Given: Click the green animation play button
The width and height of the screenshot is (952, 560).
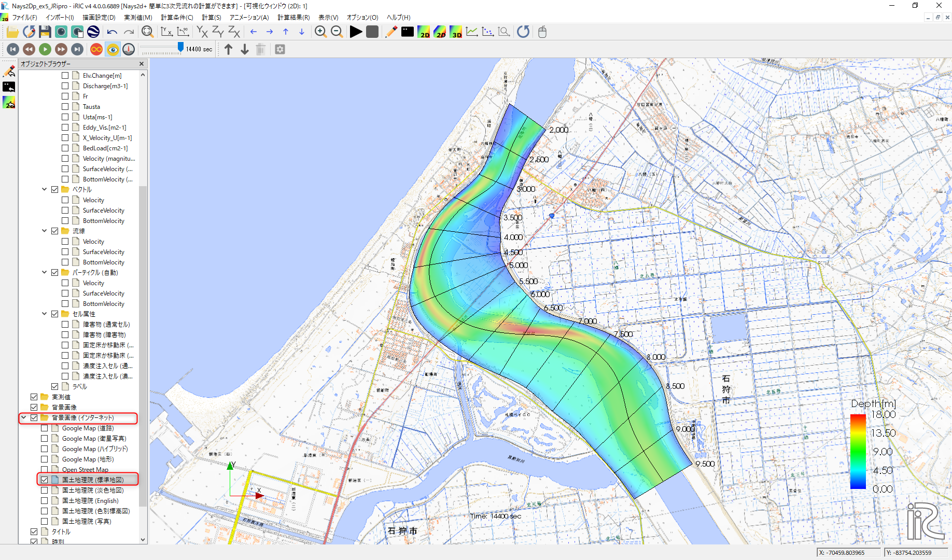Looking at the screenshot, I should [x=45, y=49].
